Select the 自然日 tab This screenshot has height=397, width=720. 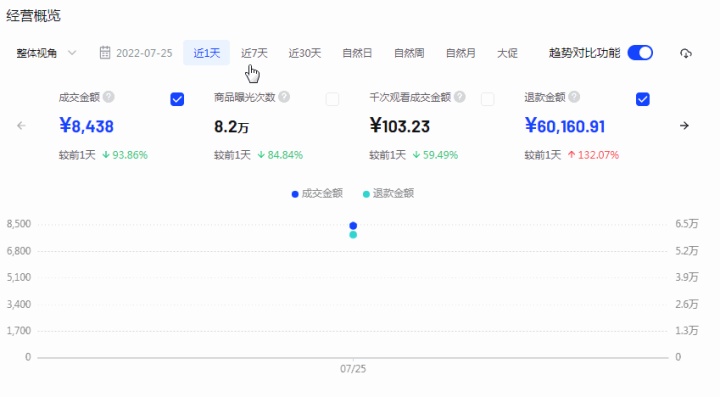pyautogui.click(x=357, y=53)
